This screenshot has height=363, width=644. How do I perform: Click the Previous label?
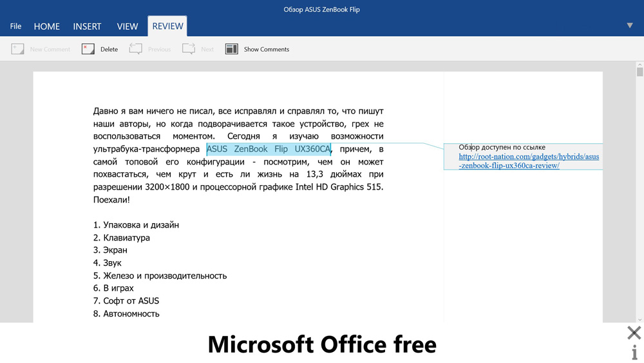[x=159, y=50]
